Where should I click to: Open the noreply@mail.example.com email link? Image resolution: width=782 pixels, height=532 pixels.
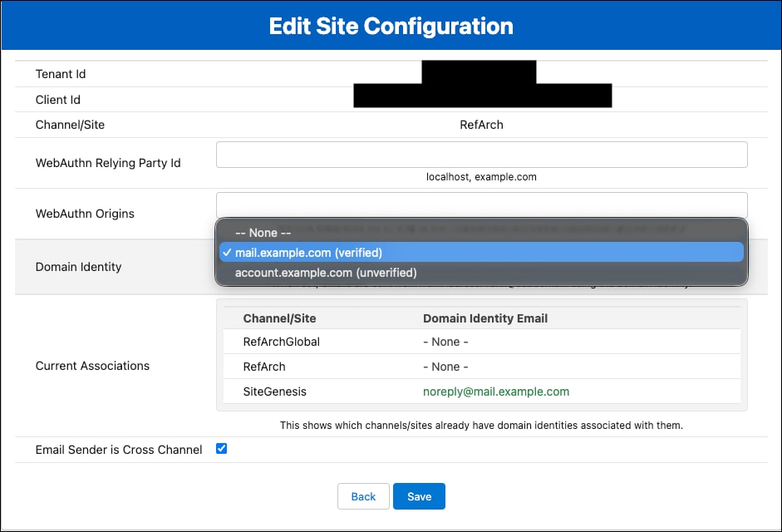point(496,391)
